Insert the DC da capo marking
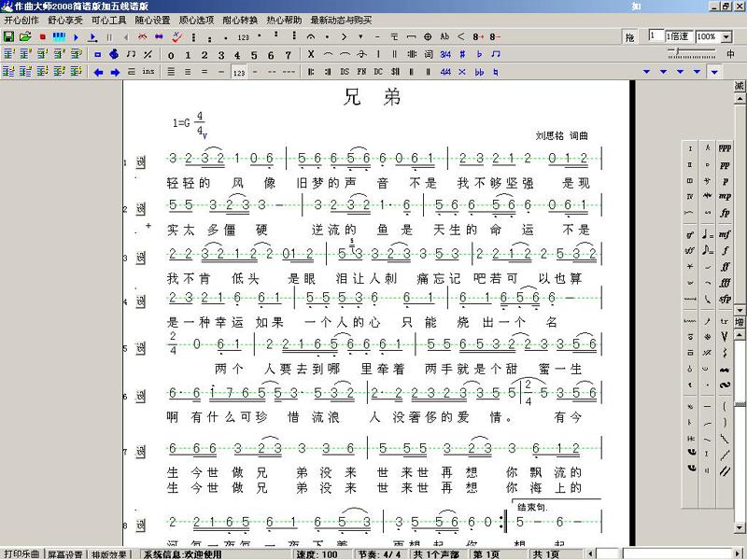Image resolution: width=747 pixels, height=560 pixels. [x=378, y=72]
